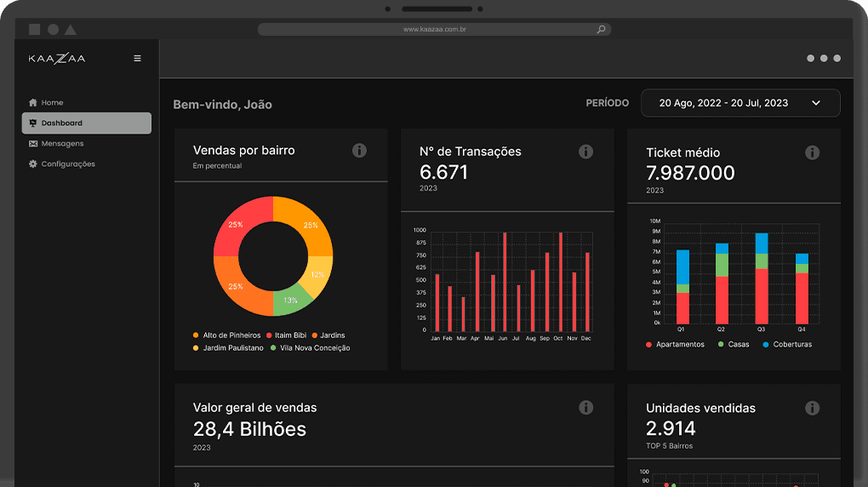Click the '2.914' units sold value
This screenshot has width=868, height=487.
point(671,428)
